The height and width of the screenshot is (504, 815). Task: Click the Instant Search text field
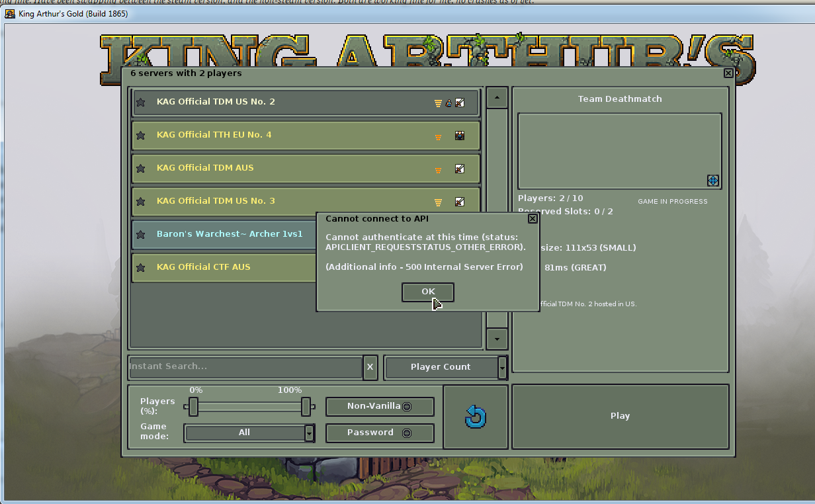tap(245, 367)
